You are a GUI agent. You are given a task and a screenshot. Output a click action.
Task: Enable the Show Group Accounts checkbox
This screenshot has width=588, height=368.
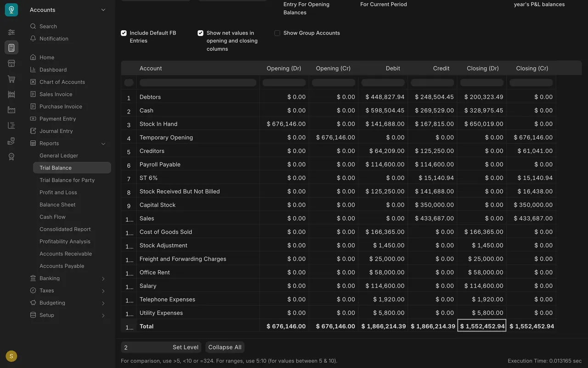click(x=277, y=33)
